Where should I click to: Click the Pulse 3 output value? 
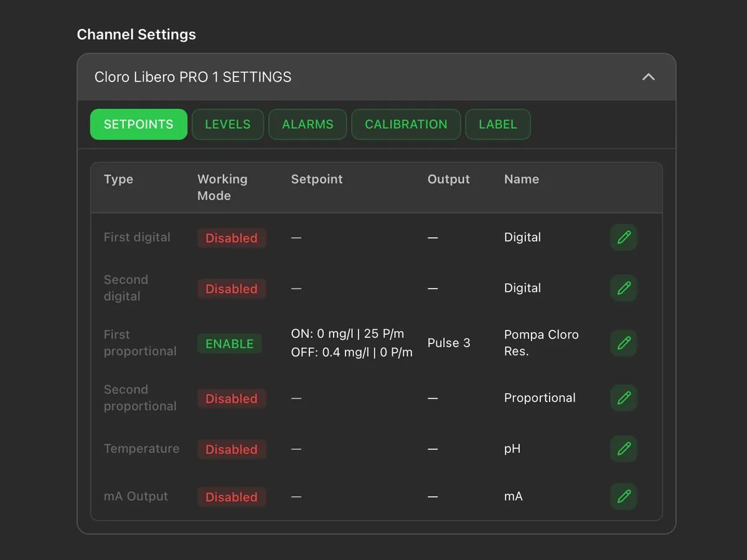pos(449,343)
